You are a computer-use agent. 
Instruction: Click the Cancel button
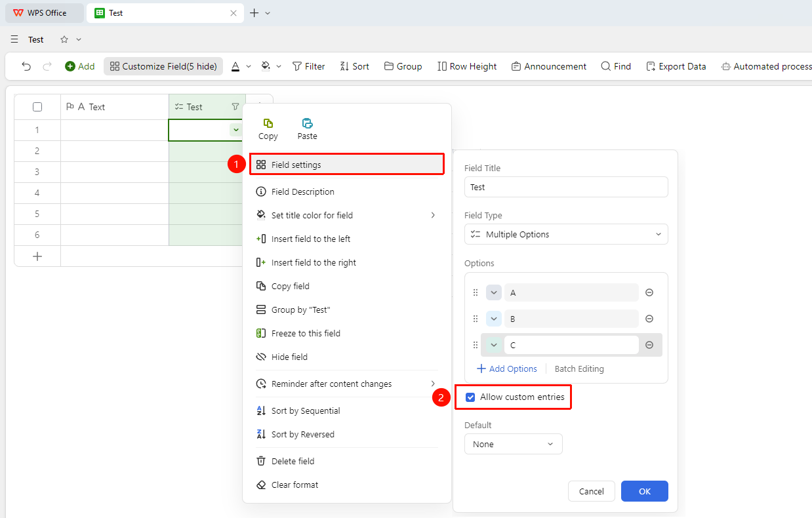pos(592,491)
